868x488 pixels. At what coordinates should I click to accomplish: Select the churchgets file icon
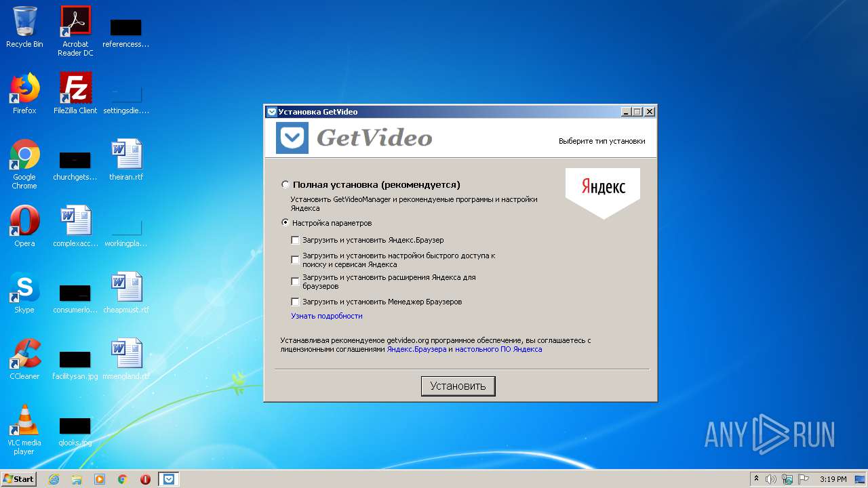coord(75,165)
